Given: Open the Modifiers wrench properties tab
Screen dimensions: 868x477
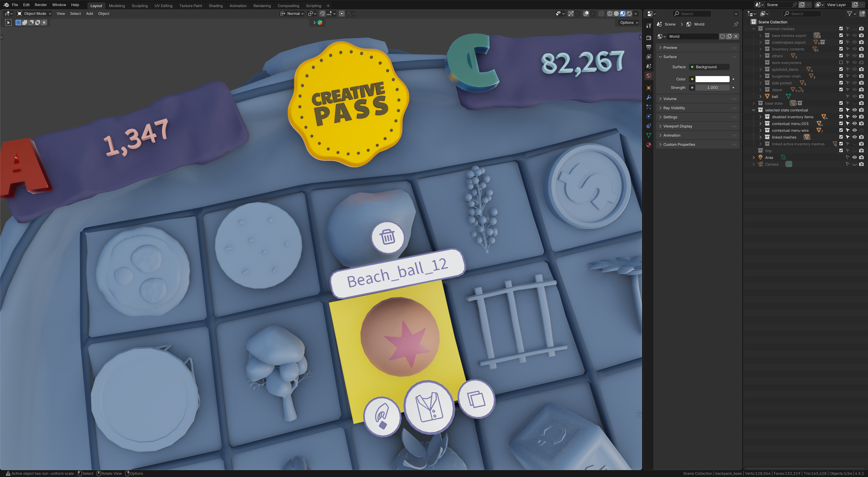Looking at the screenshot, I should click(x=649, y=97).
